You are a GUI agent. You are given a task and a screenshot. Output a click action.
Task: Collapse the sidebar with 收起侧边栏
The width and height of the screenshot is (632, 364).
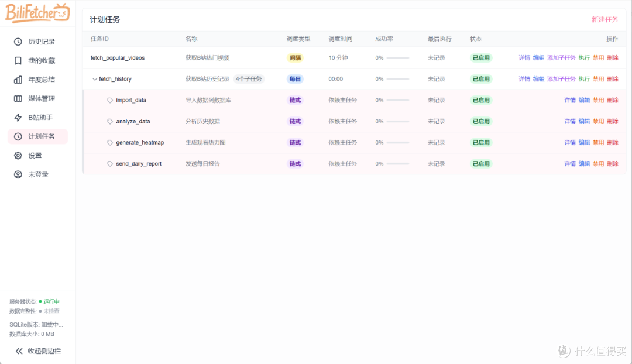[x=38, y=351]
